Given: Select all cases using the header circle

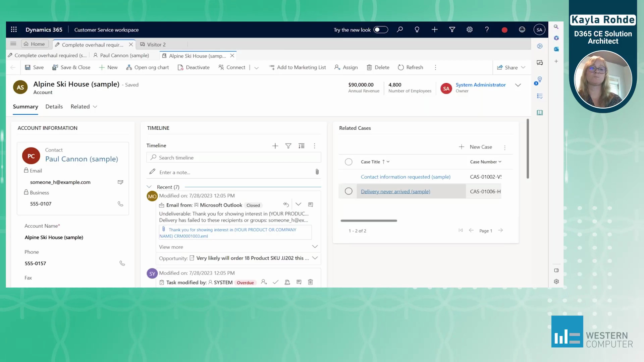Looking at the screenshot, I should click(348, 162).
